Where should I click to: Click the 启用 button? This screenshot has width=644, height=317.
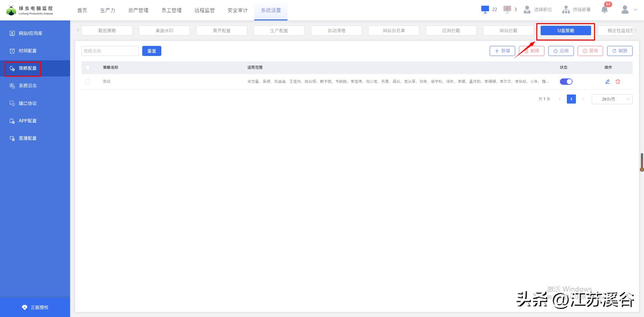(x=561, y=51)
